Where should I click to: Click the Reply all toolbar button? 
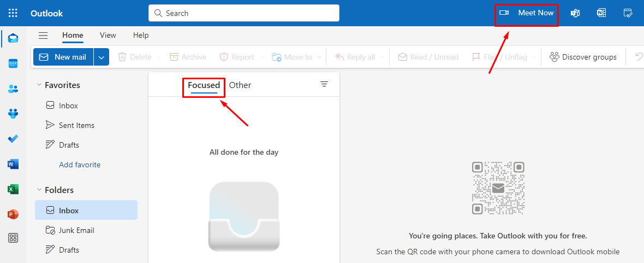(355, 57)
